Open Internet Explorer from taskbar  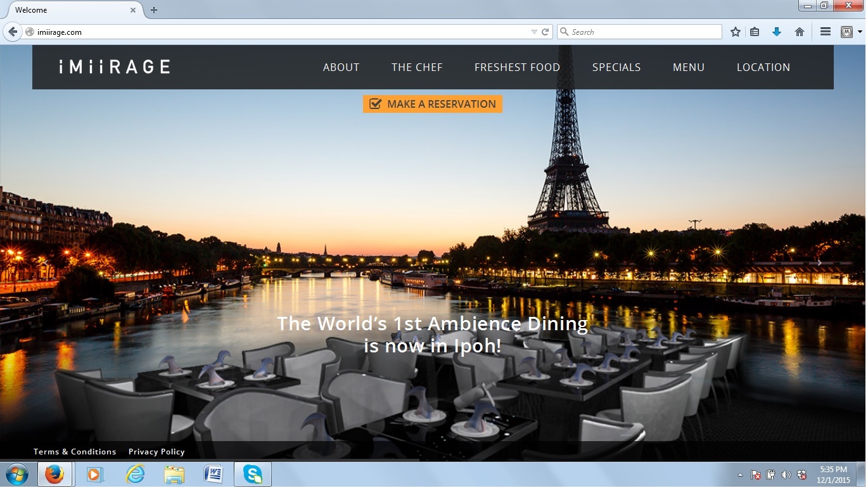tap(135, 474)
